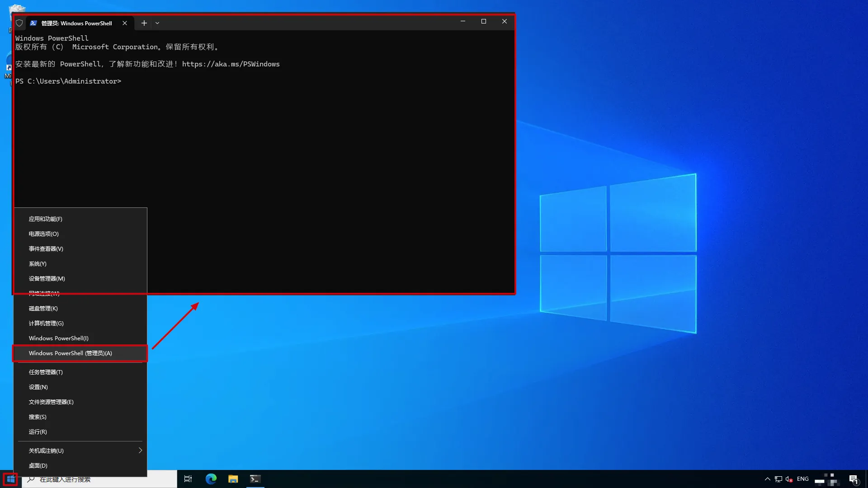868x488 pixels.
Task: Click the PS C:\Users\Administrator> prompt line
Action: [x=68, y=81]
